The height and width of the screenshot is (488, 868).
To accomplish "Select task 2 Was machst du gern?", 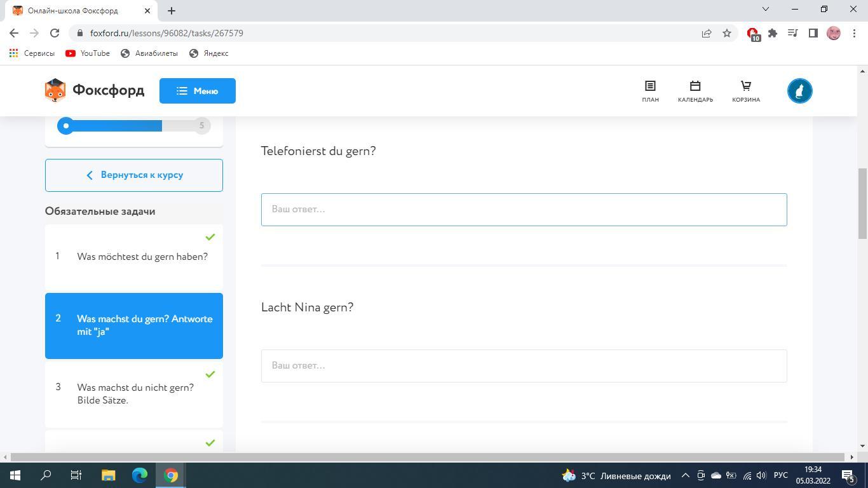I will tap(134, 325).
